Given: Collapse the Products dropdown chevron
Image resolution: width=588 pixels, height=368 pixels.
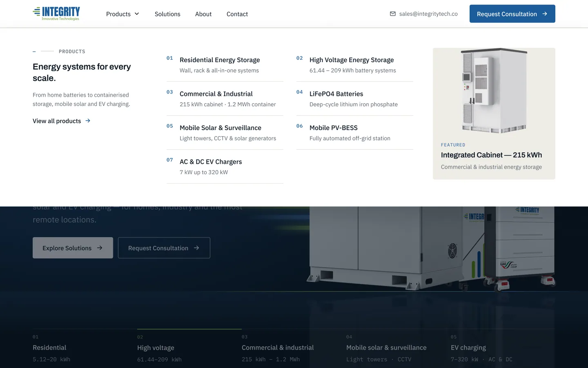Looking at the screenshot, I should 137,14.
